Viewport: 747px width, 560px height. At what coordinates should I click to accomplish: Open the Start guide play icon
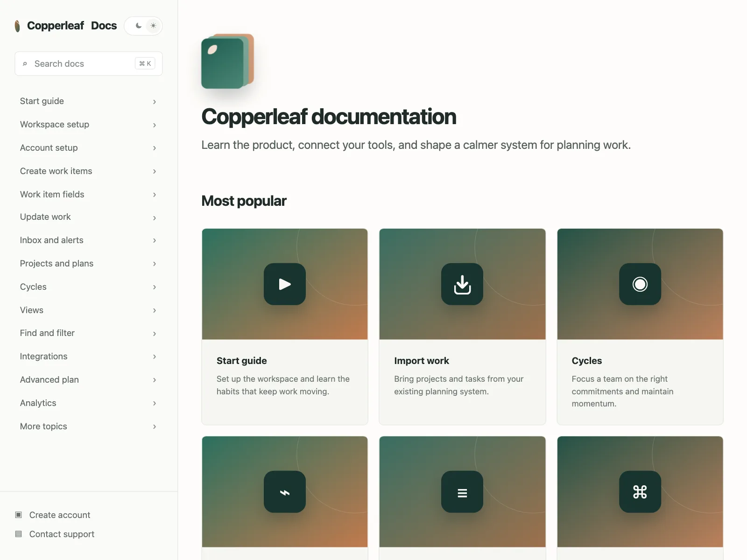point(285,284)
